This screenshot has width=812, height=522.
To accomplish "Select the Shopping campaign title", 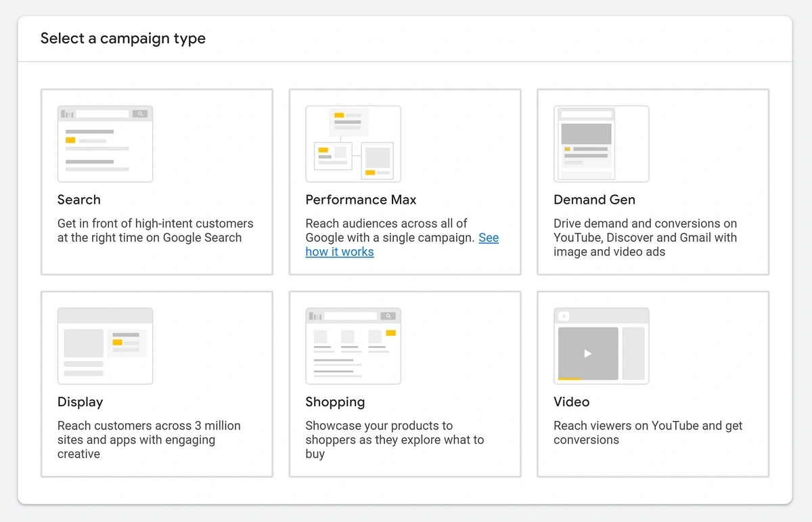I will (335, 402).
